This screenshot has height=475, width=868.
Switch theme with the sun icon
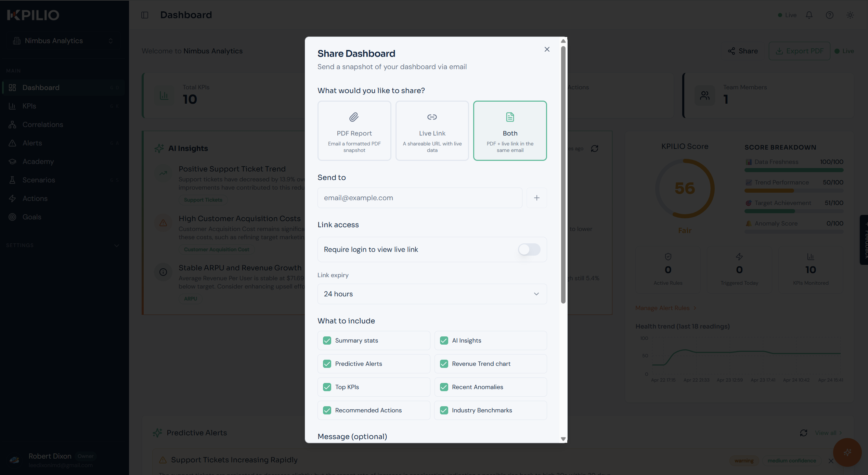coord(850,15)
